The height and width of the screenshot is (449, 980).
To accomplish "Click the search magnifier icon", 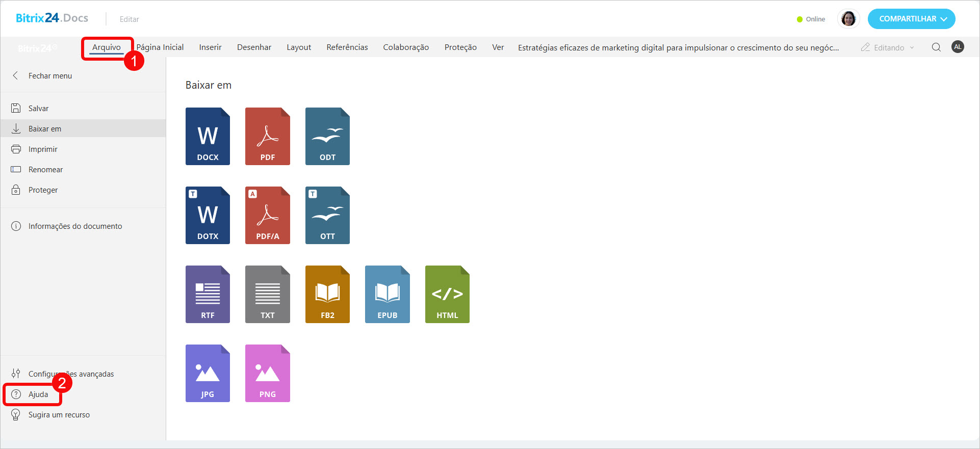I will click(x=936, y=47).
